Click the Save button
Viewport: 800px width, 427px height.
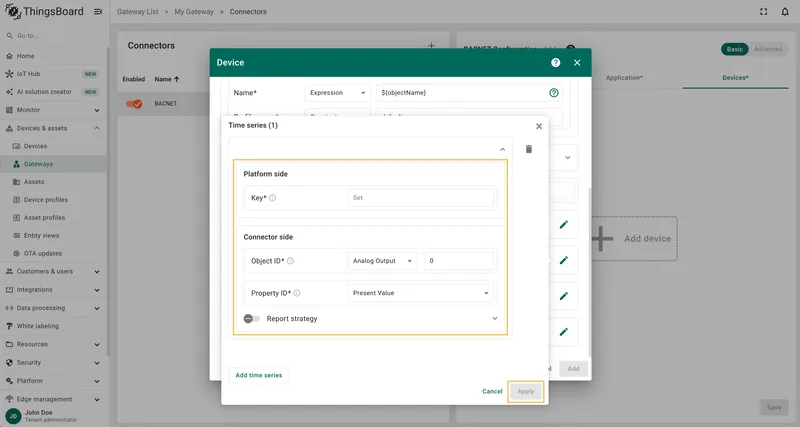coord(774,408)
